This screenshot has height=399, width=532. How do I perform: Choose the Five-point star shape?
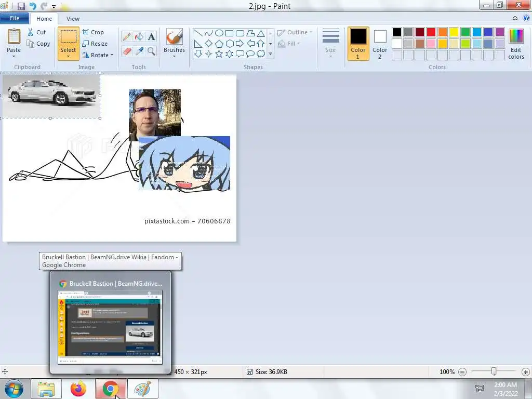coord(219,54)
